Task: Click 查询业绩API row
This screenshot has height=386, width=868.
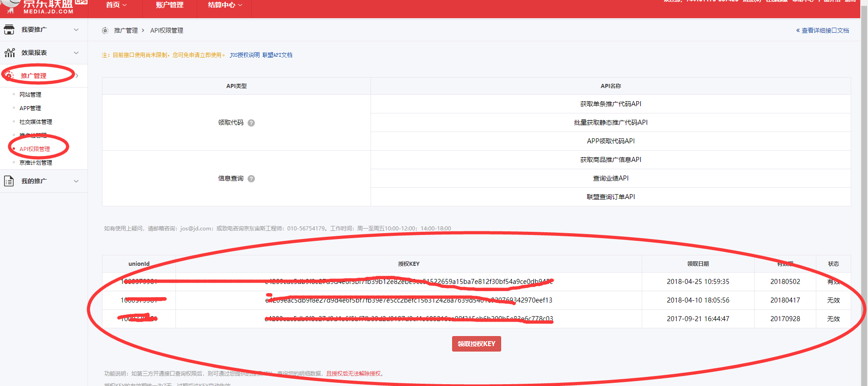Action: 611,178
